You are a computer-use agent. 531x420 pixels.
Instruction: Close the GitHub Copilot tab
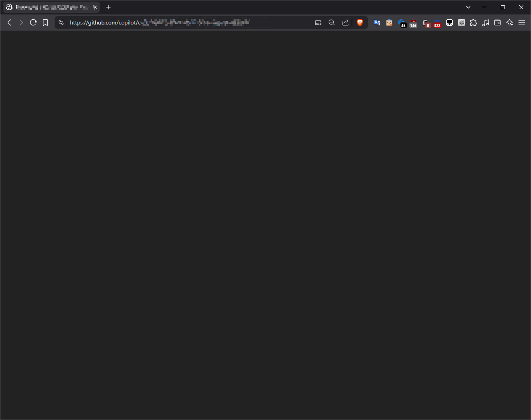click(x=95, y=7)
